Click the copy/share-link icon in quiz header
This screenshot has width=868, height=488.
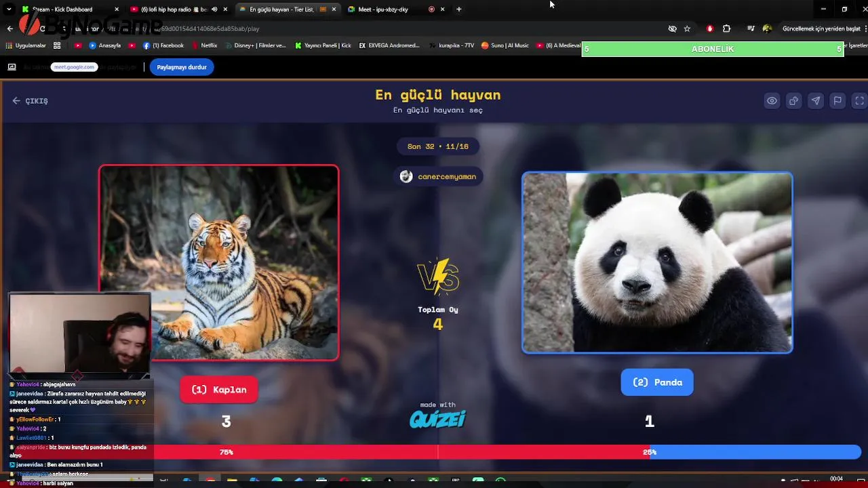793,101
